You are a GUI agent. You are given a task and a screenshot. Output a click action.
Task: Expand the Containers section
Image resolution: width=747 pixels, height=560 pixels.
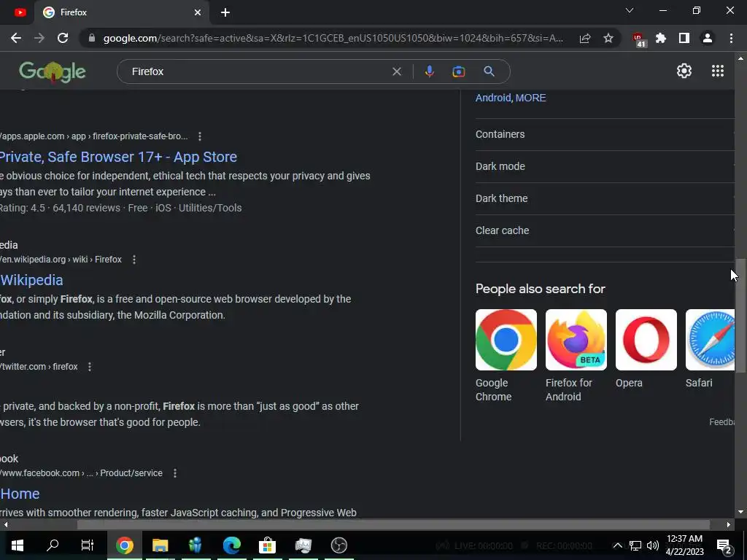click(605, 134)
